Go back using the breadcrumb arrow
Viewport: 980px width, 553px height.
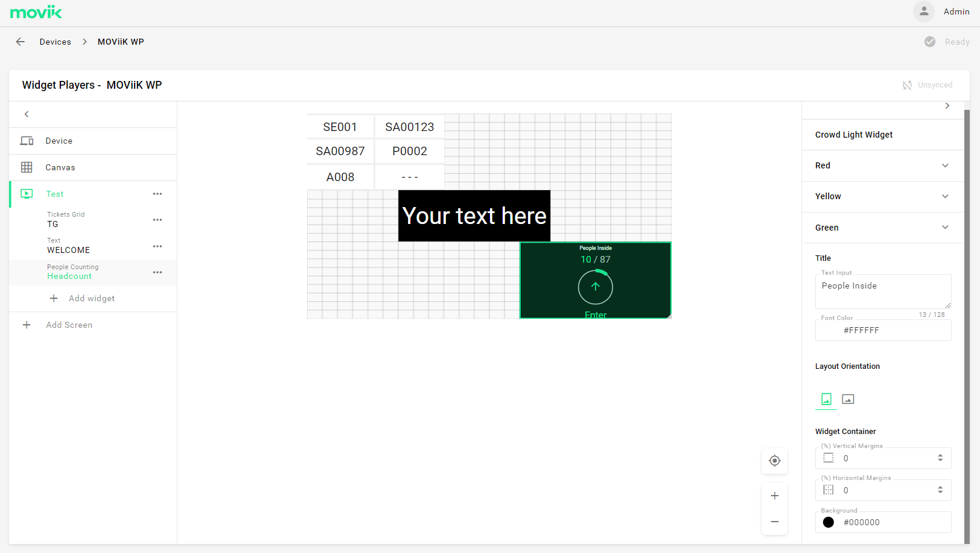(x=21, y=42)
